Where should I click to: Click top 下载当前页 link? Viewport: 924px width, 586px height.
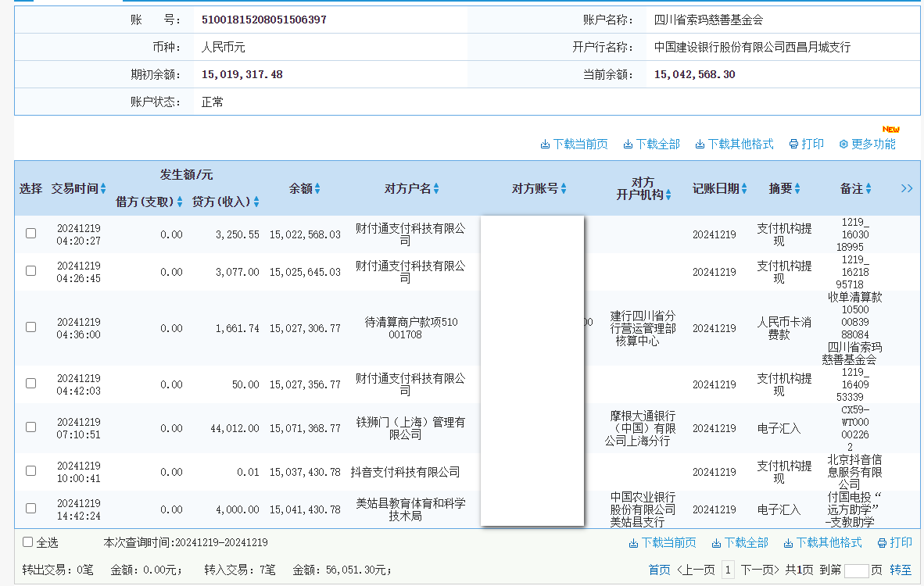coord(575,145)
